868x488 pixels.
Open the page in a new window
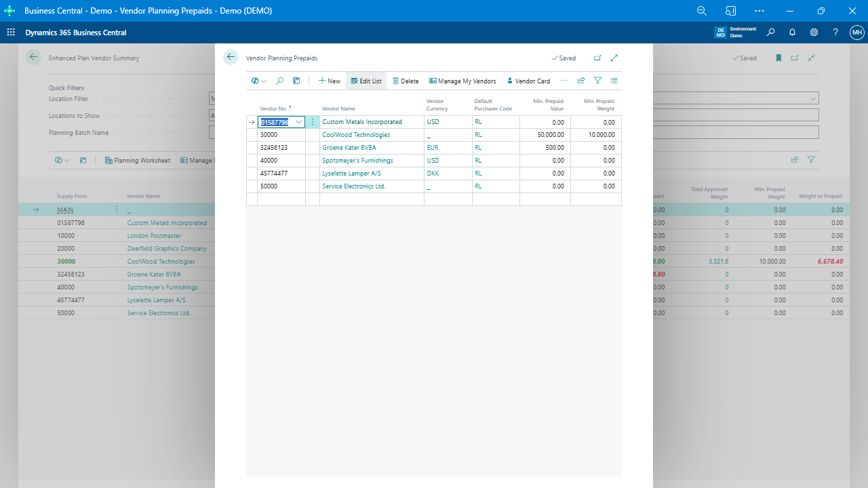[597, 58]
